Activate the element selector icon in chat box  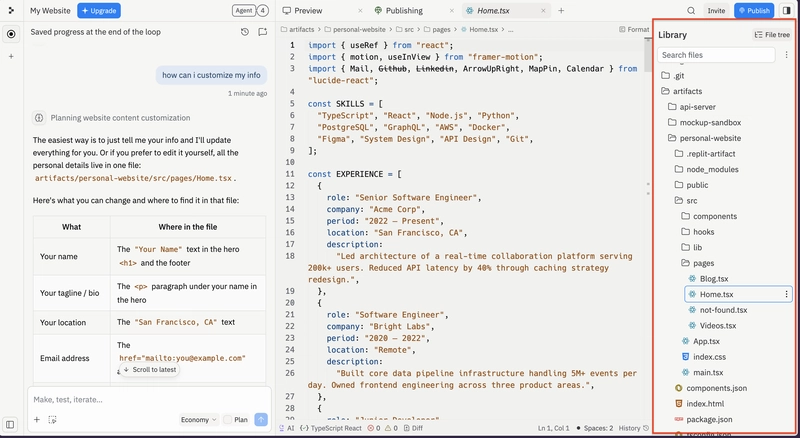tap(52, 420)
